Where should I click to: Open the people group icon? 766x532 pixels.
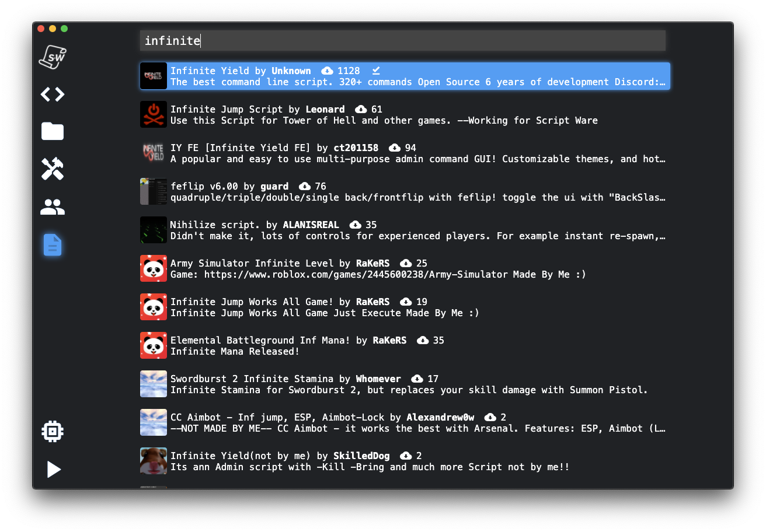[x=53, y=207]
